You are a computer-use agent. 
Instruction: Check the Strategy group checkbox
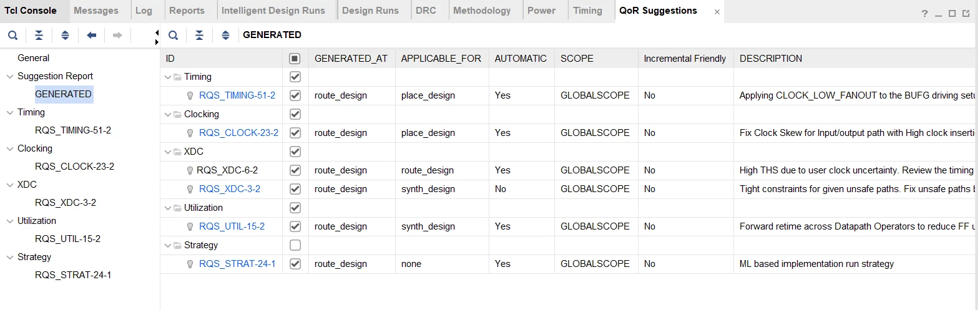point(295,245)
